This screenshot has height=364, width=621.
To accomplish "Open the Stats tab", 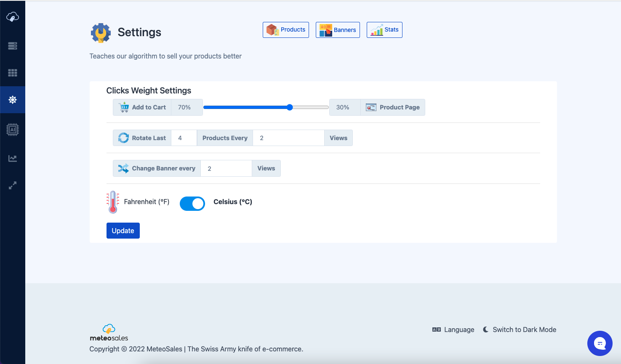I will pos(384,30).
